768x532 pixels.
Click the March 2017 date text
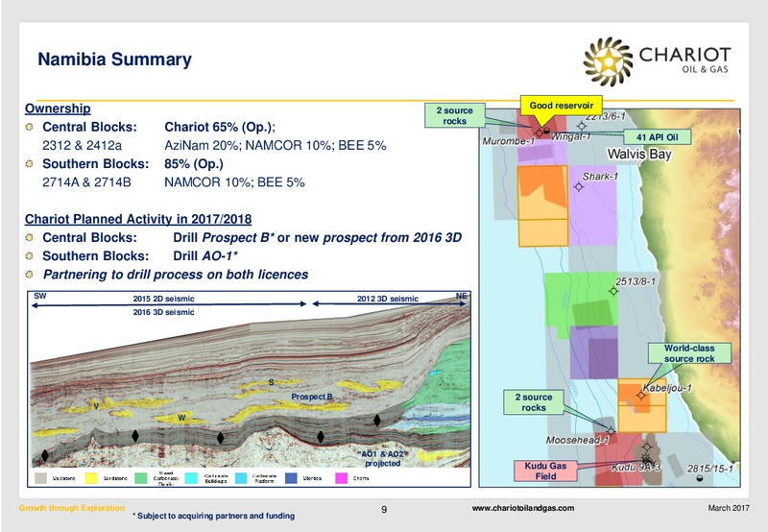pyautogui.click(x=729, y=508)
